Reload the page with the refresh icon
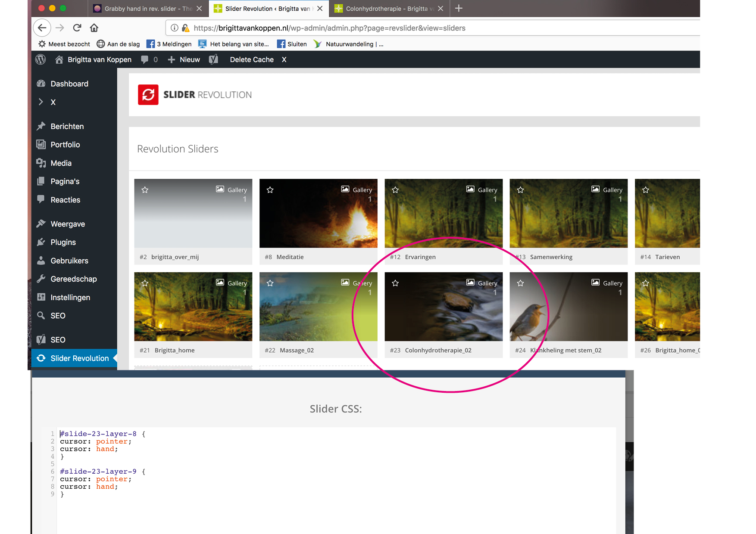Image resolution: width=756 pixels, height=534 pixels. point(77,28)
